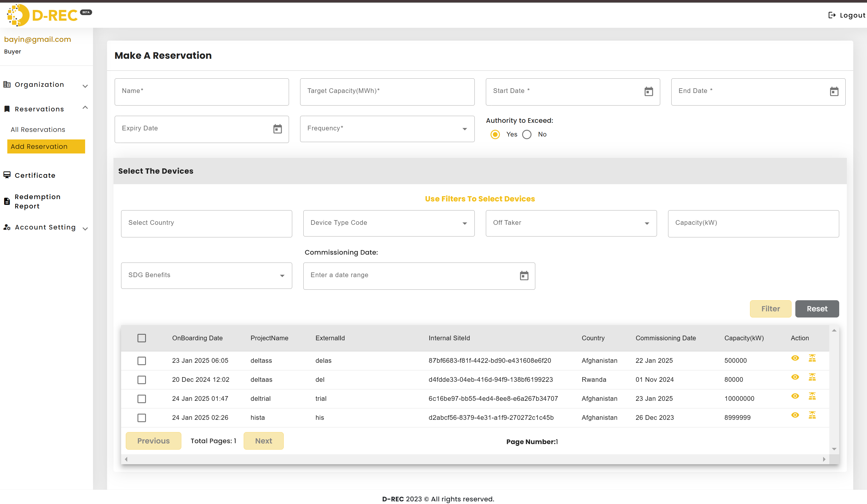Image resolution: width=867 pixels, height=504 pixels.
Task: Select all devices with header checkbox
Action: 142,338
